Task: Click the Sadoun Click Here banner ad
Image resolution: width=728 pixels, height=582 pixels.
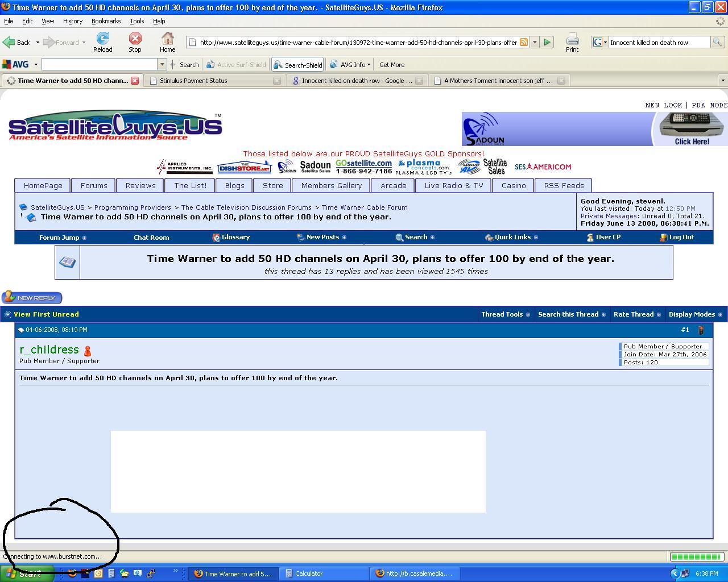Action: pos(594,129)
